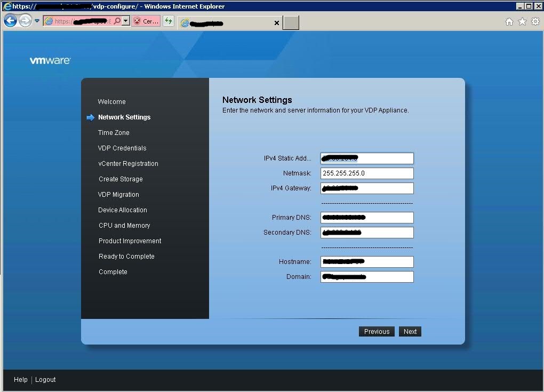Click the Certificate error button

pos(146,21)
